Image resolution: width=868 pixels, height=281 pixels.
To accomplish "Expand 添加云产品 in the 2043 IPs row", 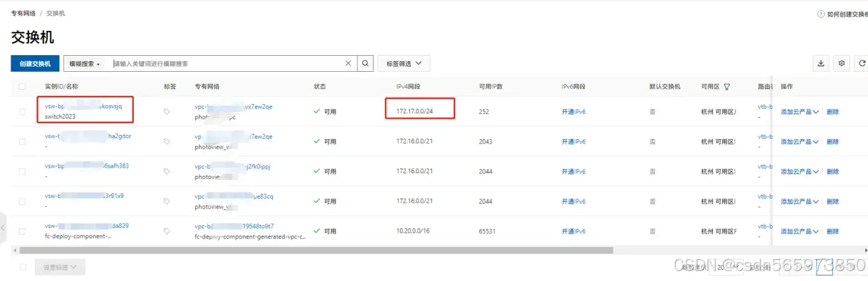I will click(800, 142).
